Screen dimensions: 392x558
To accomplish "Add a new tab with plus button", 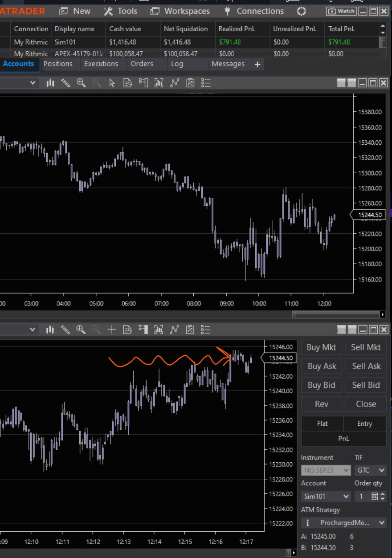I will tap(257, 64).
